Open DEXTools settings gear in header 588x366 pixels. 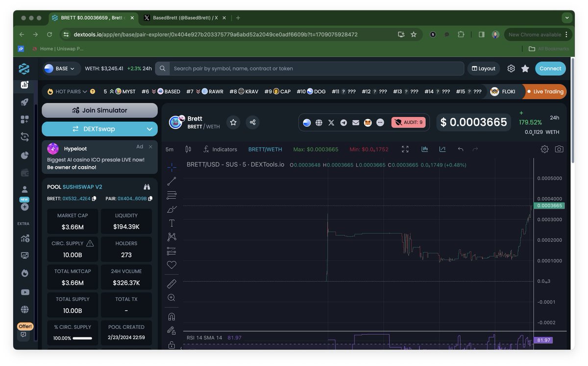(x=511, y=69)
